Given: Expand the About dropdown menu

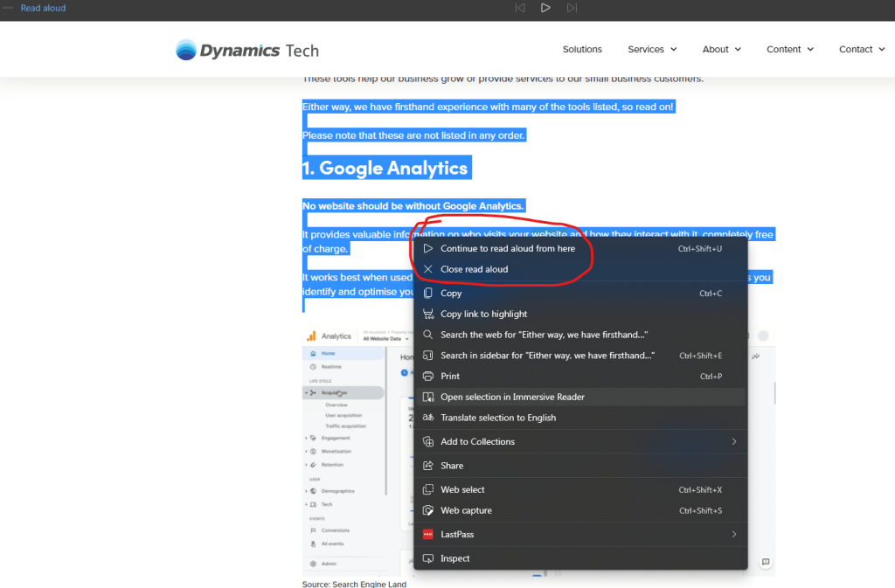Looking at the screenshot, I should (721, 49).
